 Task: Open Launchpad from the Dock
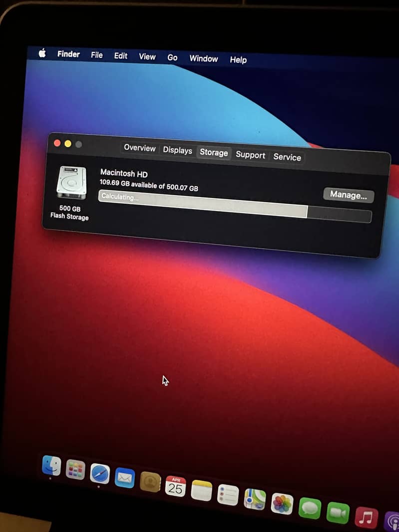(75, 470)
